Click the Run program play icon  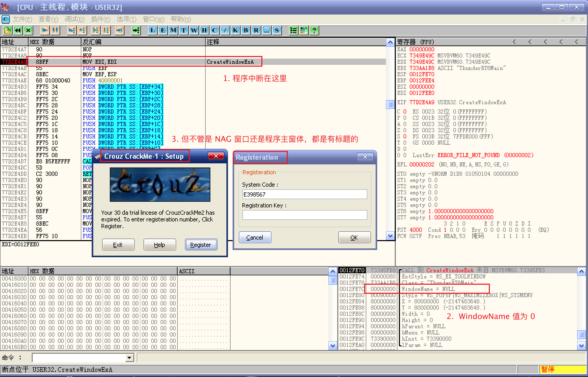[x=45, y=31]
